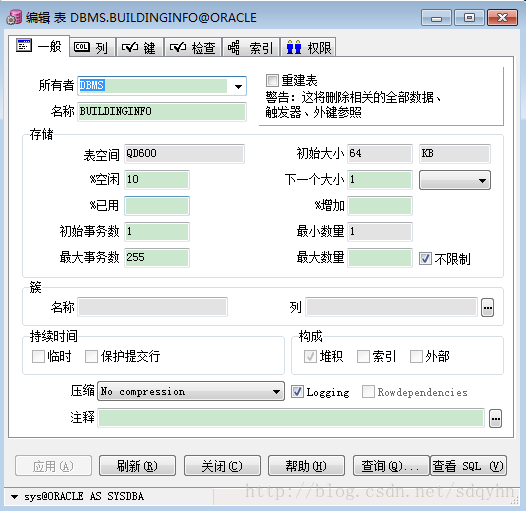Open the 键 tab
Screen dimensions: 526x511
(x=140, y=47)
